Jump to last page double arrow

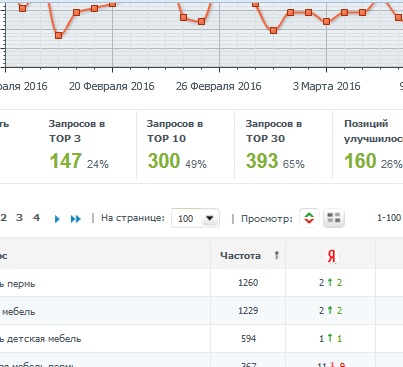click(76, 219)
